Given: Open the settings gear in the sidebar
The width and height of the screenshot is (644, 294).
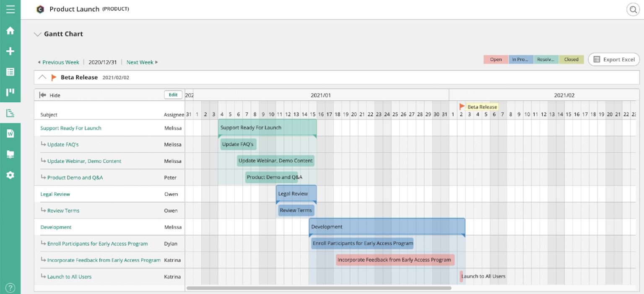Looking at the screenshot, I should point(10,175).
